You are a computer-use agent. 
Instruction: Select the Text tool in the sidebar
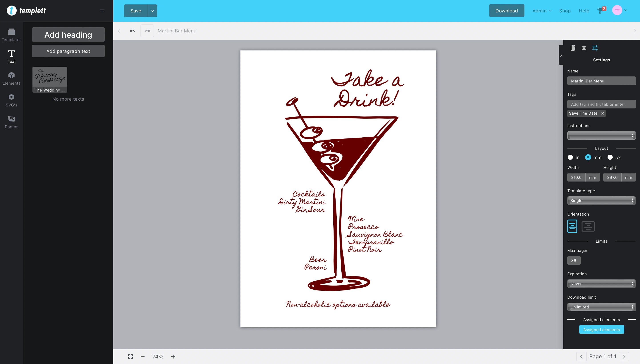pyautogui.click(x=12, y=56)
